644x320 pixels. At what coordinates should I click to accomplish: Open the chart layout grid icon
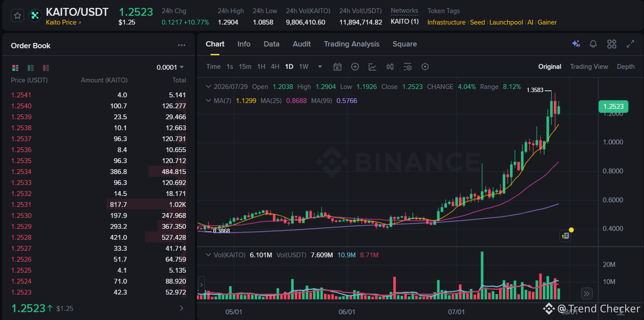[612, 44]
